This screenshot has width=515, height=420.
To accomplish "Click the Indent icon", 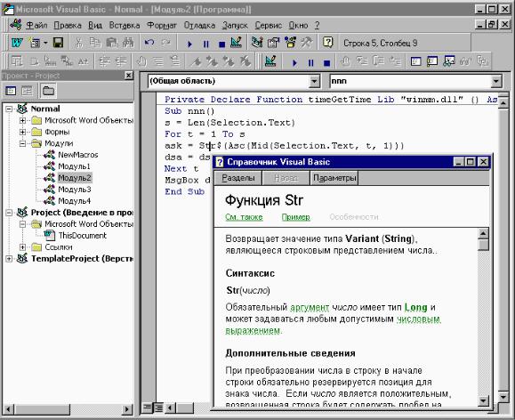I will tap(105, 61).
